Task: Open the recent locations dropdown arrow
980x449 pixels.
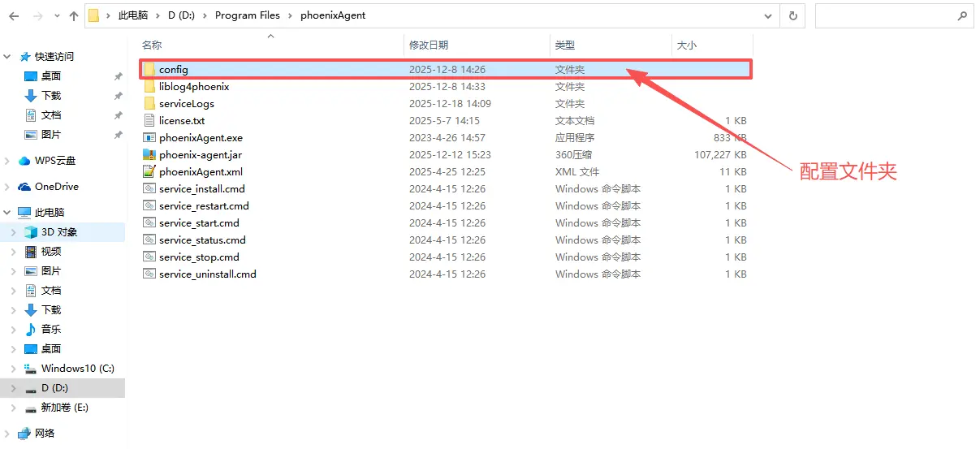Action: point(54,16)
